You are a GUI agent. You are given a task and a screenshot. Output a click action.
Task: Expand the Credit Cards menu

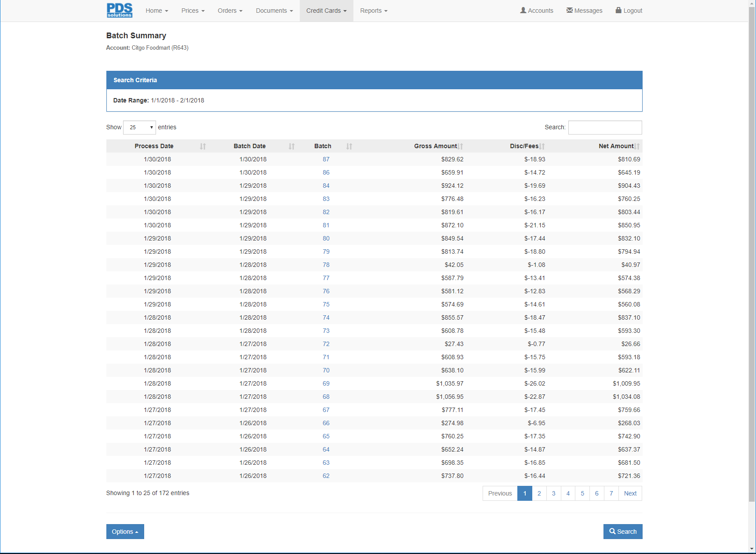pyautogui.click(x=326, y=11)
